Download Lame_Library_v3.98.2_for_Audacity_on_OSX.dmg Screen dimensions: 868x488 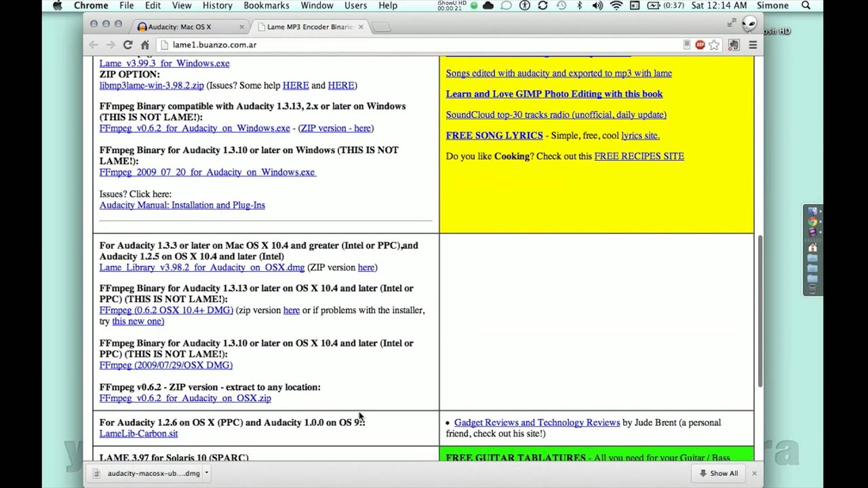201,267
